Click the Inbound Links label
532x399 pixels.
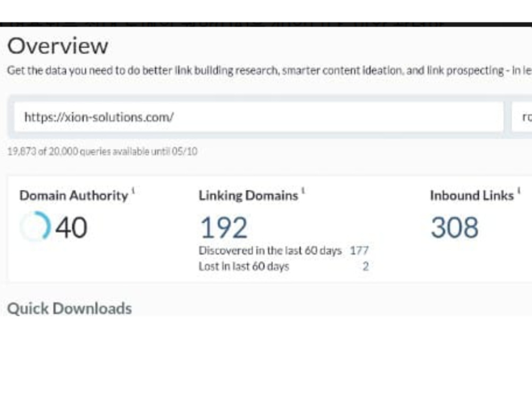tap(472, 196)
